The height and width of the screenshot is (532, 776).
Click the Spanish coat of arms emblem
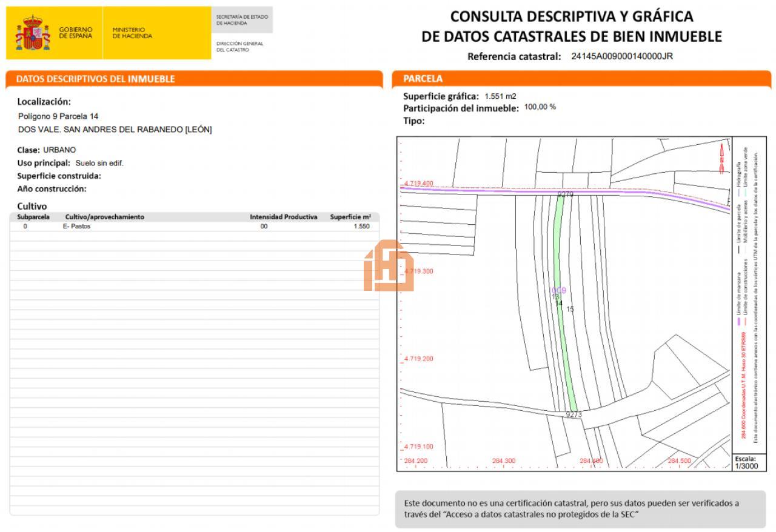32,33
